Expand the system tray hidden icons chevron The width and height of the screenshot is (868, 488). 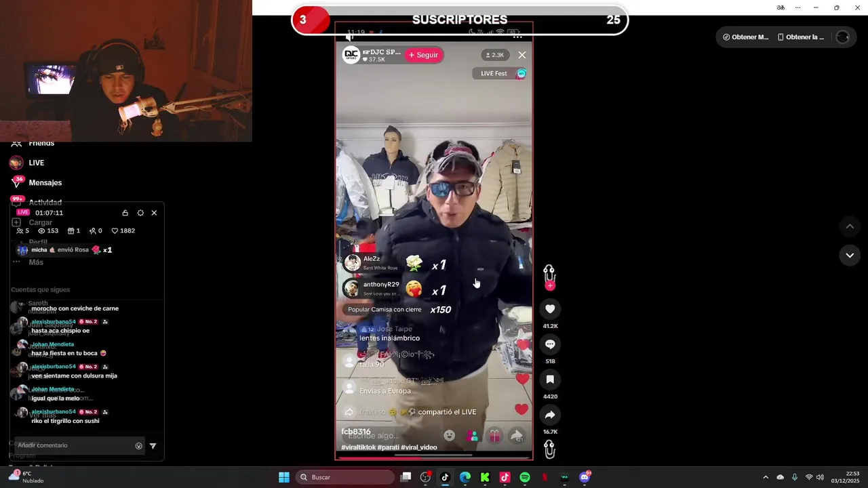tap(766, 477)
